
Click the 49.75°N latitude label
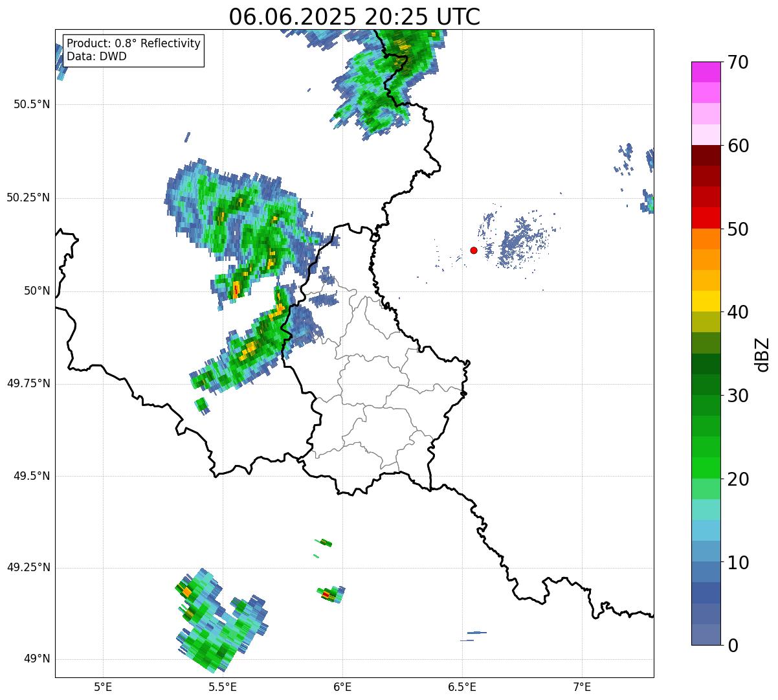pyautogui.click(x=28, y=383)
